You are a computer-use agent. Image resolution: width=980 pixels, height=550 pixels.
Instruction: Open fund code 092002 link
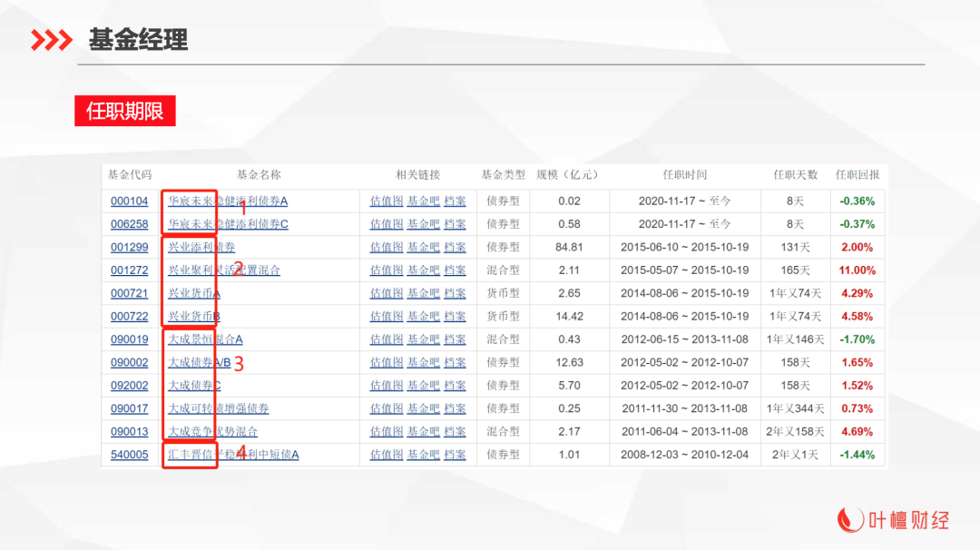pos(130,387)
